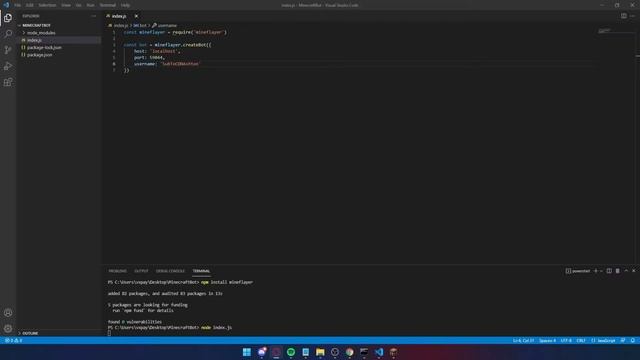The image size is (640, 360).
Task: Open the editor More Actions ellipsis
Action: point(632,16)
